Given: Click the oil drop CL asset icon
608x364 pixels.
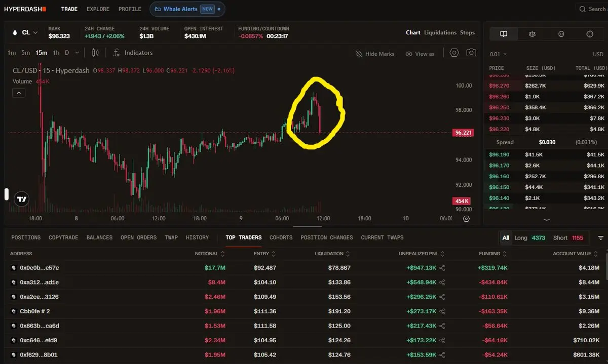Looking at the screenshot, I should click(x=15, y=32).
